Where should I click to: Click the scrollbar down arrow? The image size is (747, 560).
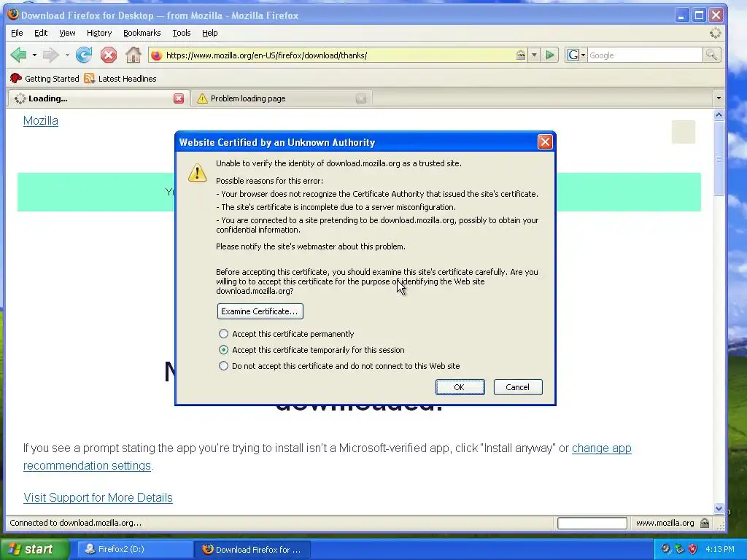tap(719, 508)
